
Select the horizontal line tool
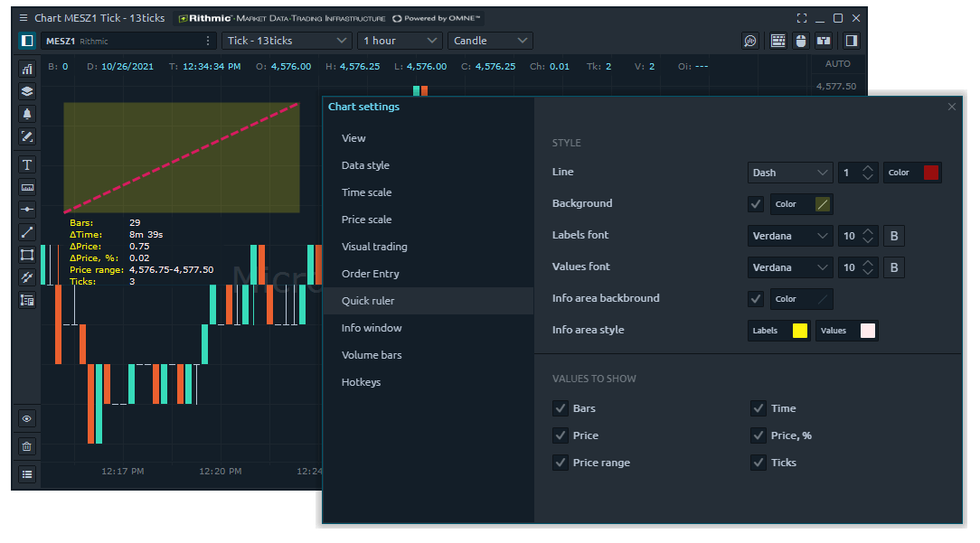pyautogui.click(x=27, y=210)
